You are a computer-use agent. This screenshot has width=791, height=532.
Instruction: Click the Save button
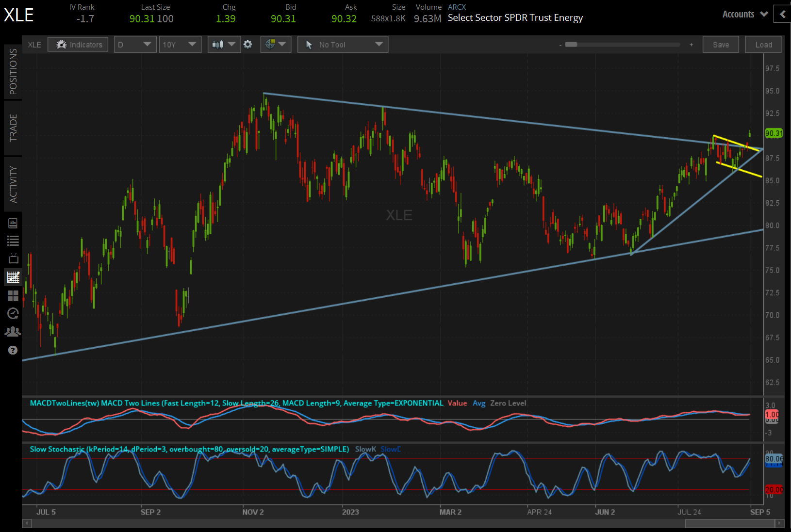[721, 44]
